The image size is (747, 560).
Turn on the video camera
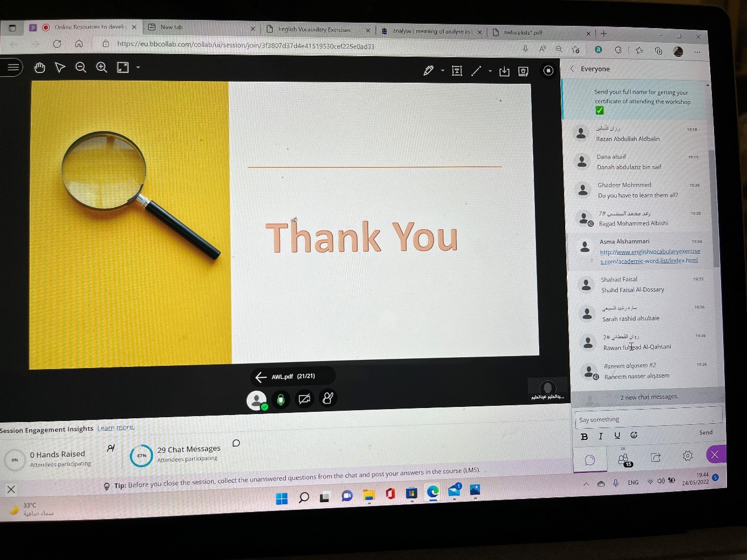304,399
